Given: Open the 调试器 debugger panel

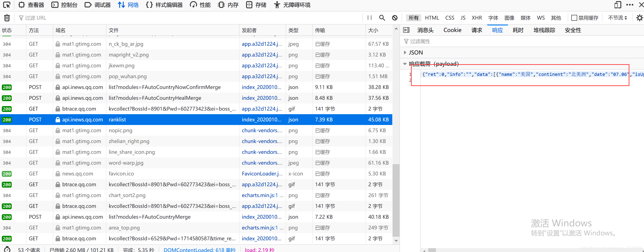Looking at the screenshot, I should (98, 5).
